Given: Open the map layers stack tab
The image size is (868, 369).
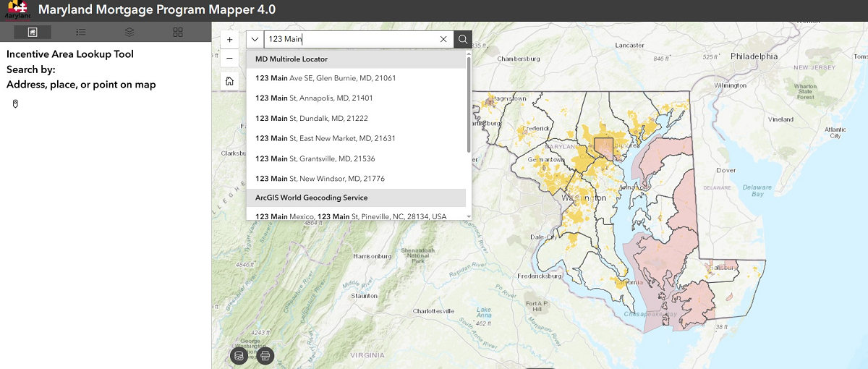Looking at the screenshot, I should tap(129, 32).
